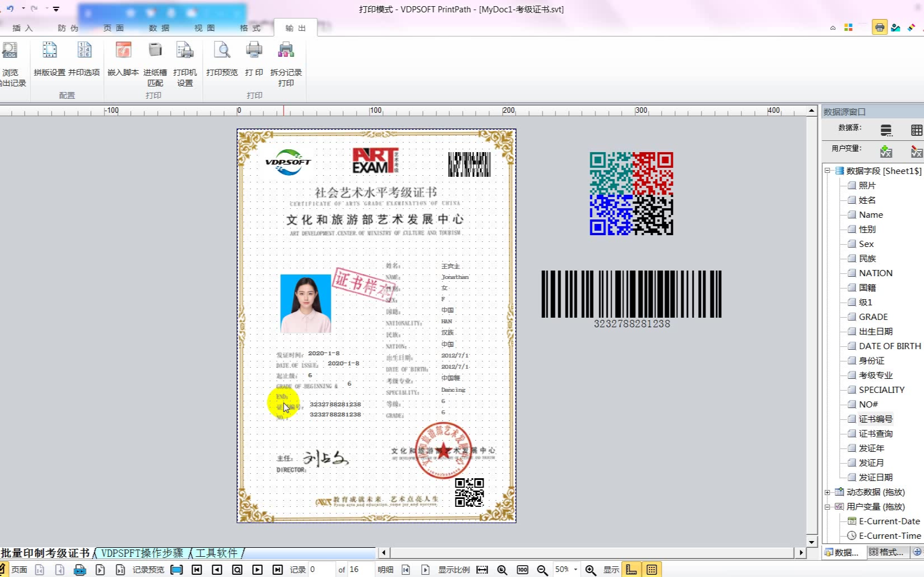Jump to the last record
Viewport: 924px width, 577px height.
[x=277, y=570]
